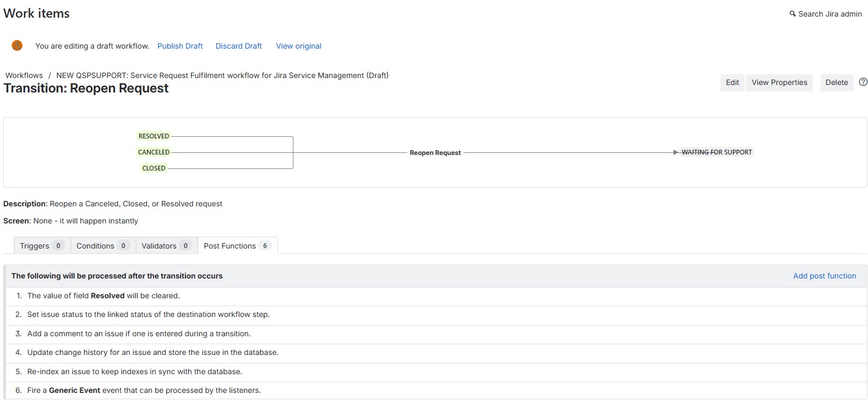
Task: Click the Edit transition button
Action: click(x=732, y=82)
